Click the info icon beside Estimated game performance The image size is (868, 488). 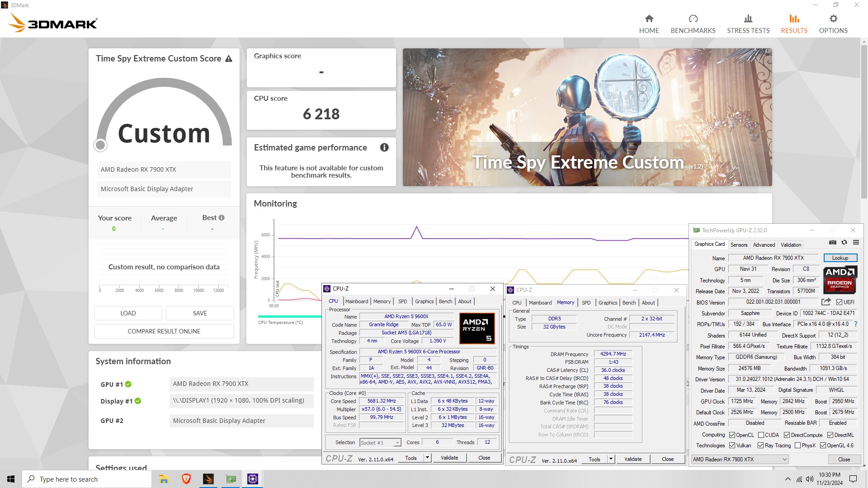tap(384, 147)
